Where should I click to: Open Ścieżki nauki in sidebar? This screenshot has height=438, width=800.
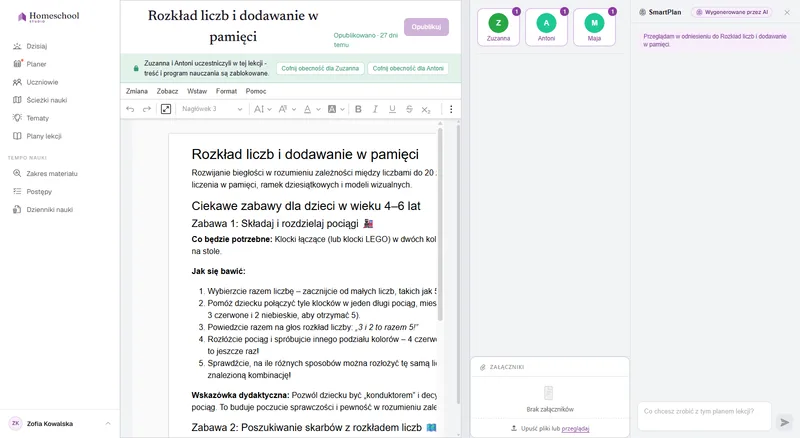[46, 100]
